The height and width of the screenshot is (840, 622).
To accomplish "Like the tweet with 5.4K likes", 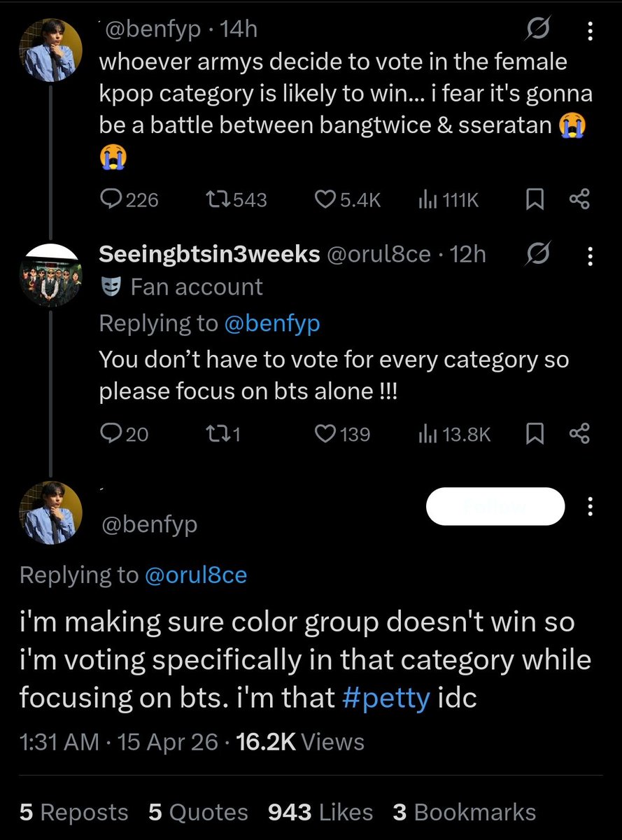I will [x=324, y=200].
